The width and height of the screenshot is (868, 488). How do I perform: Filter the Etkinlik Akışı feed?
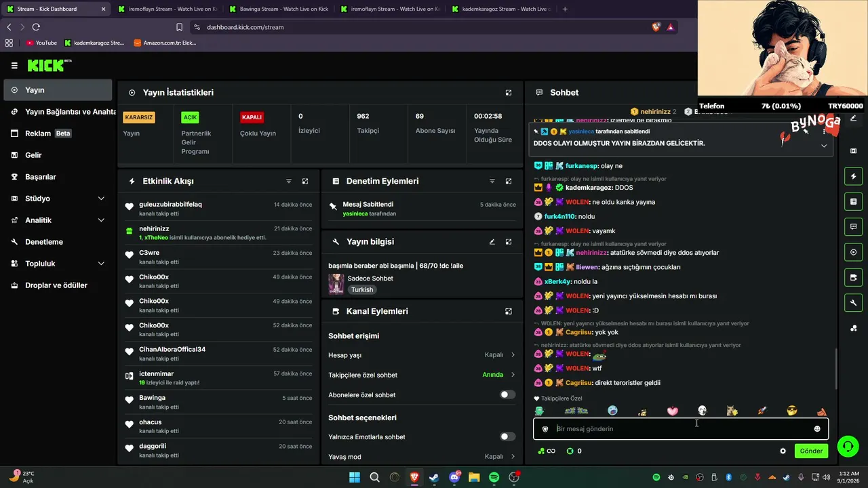[289, 181]
